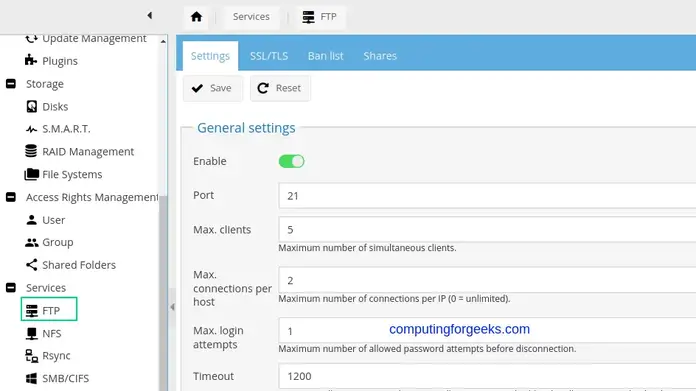This screenshot has height=391, width=696.
Task: Open Update Management in the sidebar
Action: click(x=94, y=39)
